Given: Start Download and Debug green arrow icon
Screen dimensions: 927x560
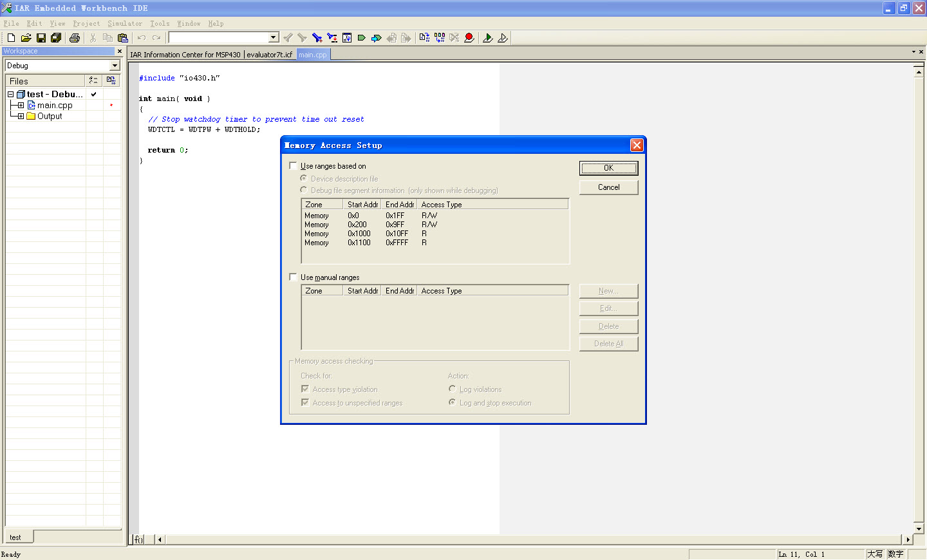Looking at the screenshot, I should pyautogui.click(x=488, y=38).
